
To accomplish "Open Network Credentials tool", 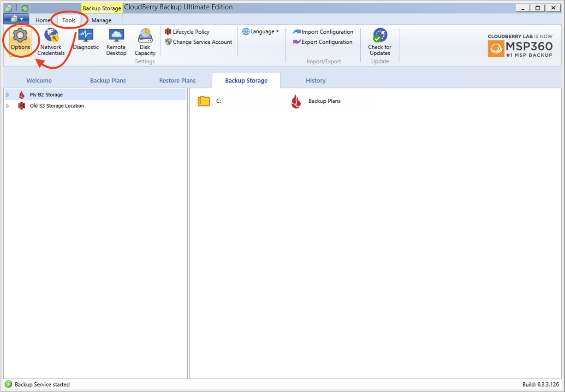I will point(51,42).
